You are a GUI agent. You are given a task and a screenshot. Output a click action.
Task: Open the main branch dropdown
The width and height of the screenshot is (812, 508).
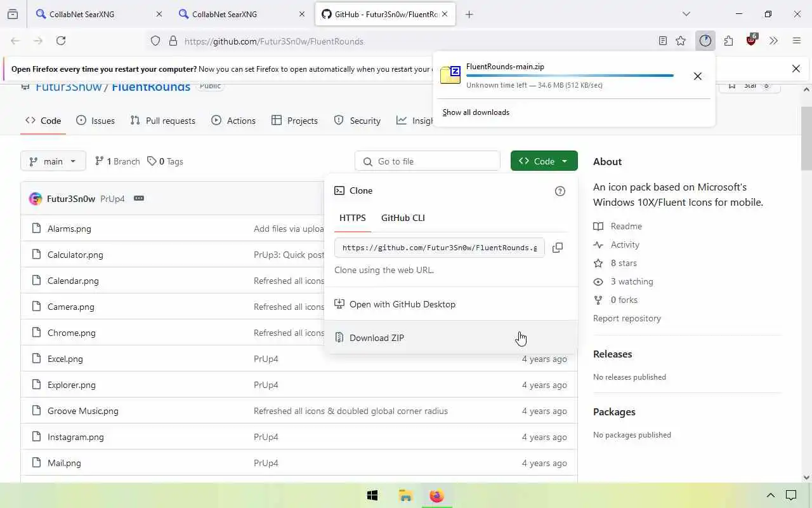[53, 161]
